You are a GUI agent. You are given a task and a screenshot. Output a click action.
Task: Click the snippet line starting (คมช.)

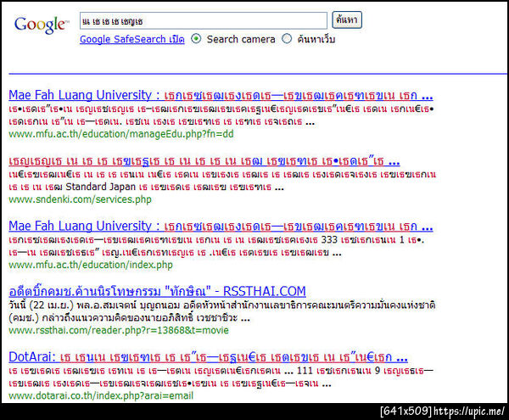pyautogui.click(x=129, y=318)
